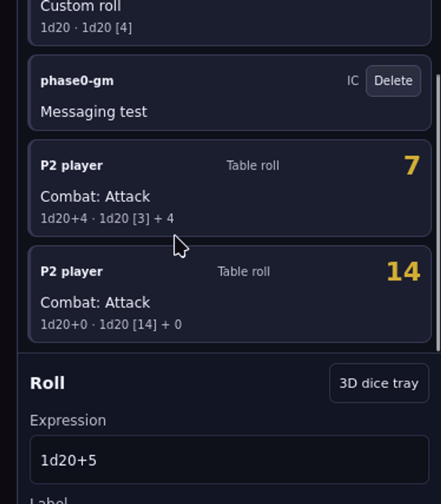Select the roll total 14
The image size is (441, 504).
pyautogui.click(x=404, y=272)
